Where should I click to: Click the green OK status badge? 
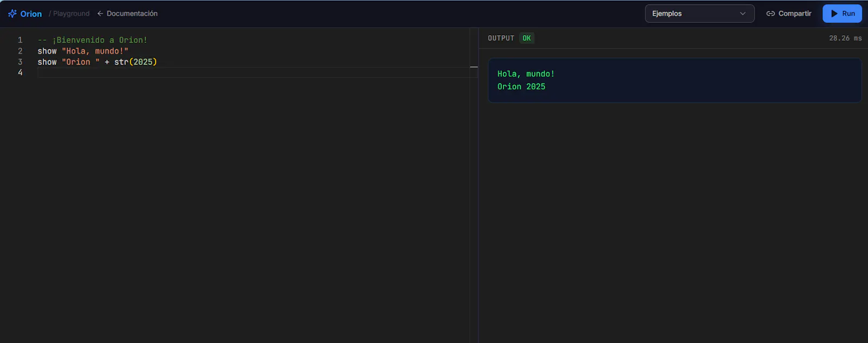tap(527, 38)
